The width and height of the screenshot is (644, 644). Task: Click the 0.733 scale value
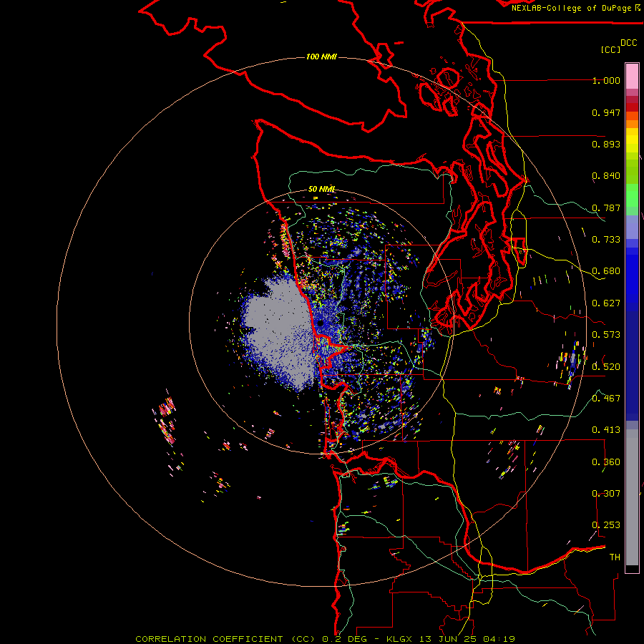tap(606, 240)
